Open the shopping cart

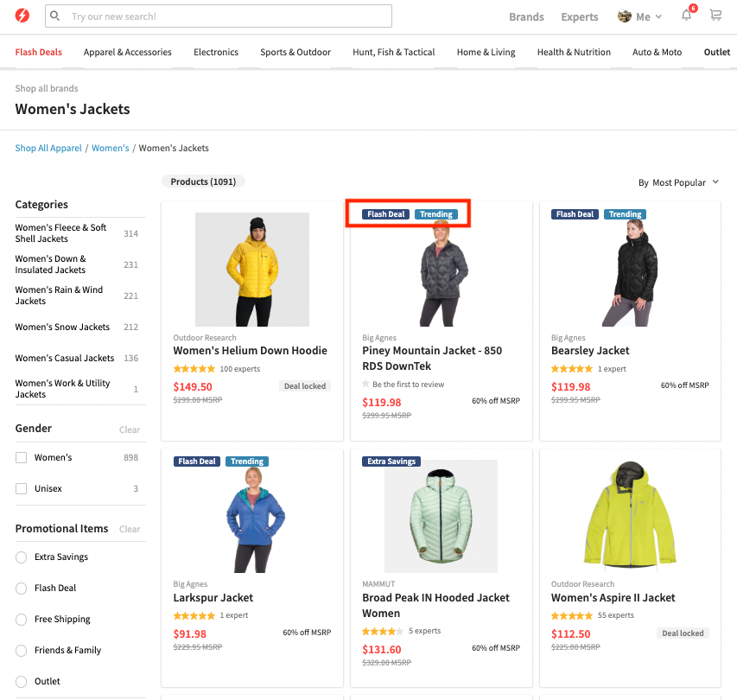pos(716,16)
